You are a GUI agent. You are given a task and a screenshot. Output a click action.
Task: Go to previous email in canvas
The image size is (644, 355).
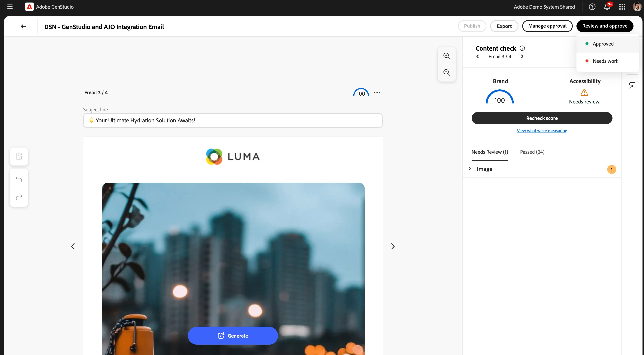[73, 246]
